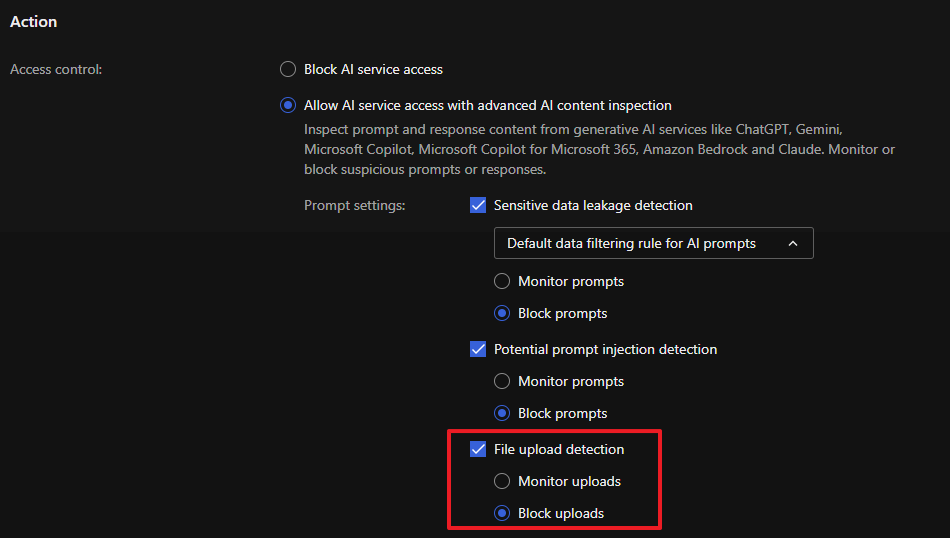Click the Prompt settings label
Image resolution: width=950 pixels, height=538 pixels.
coord(354,205)
